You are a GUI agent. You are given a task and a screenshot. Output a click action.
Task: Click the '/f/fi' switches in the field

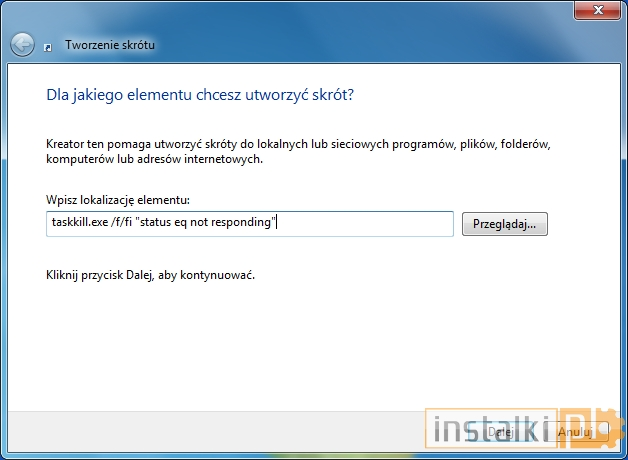127,223
